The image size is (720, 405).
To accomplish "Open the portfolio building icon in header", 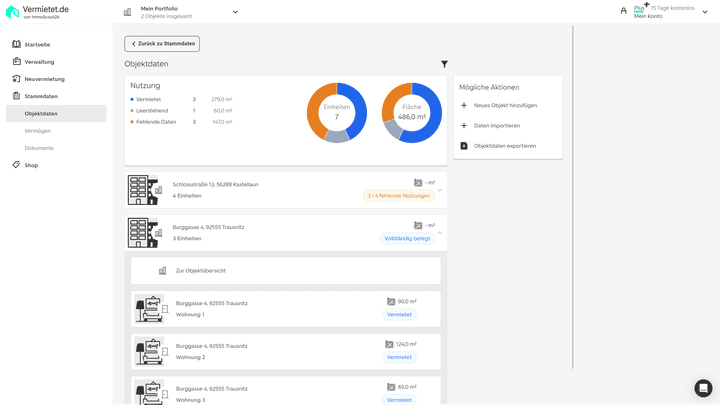I will (x=128, y=12).
